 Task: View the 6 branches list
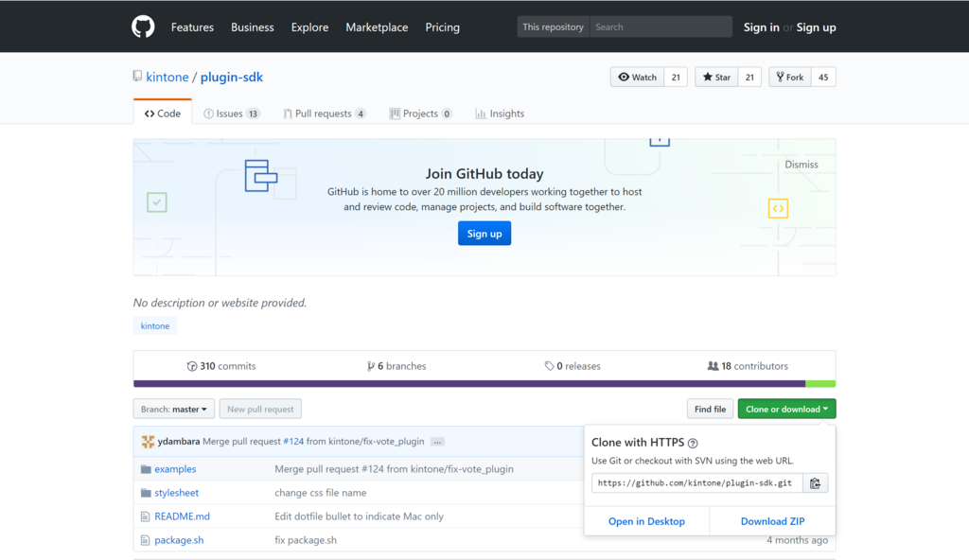coord(396,366)
